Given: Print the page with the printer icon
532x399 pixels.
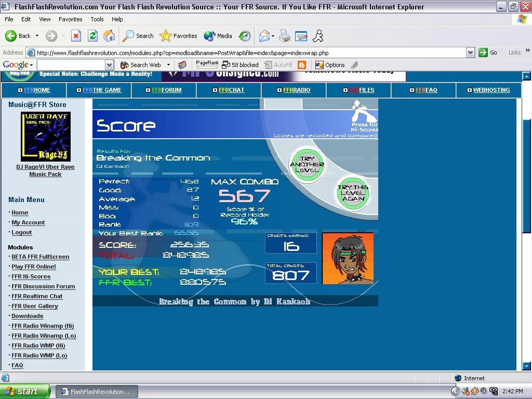Looking at the screenshot, I should coord(285,36).
